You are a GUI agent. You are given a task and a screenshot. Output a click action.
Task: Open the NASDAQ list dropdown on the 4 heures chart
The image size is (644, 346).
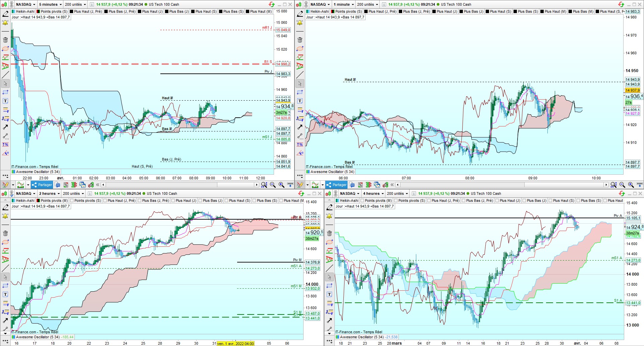[x=350, y=193]
